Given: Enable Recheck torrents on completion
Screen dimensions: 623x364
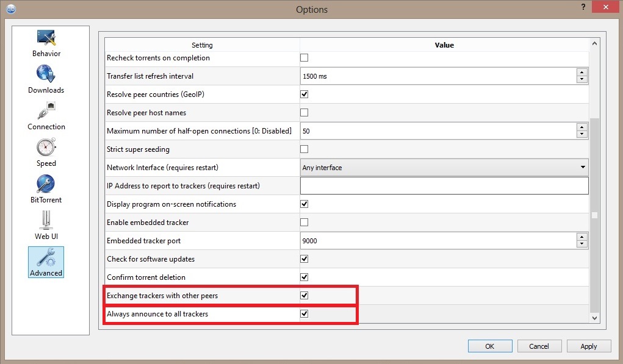Looking at the screenshot, I should click(304, 58).
